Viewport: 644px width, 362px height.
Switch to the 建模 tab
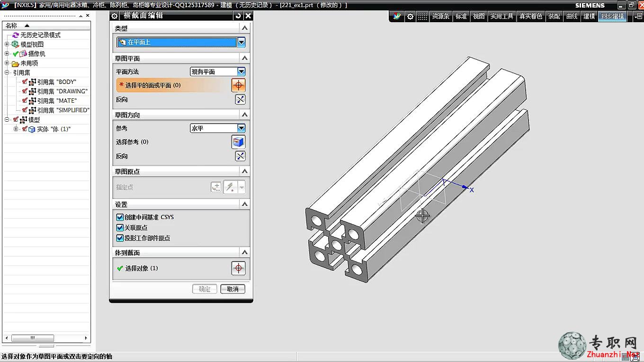click(x=589, y=16)
